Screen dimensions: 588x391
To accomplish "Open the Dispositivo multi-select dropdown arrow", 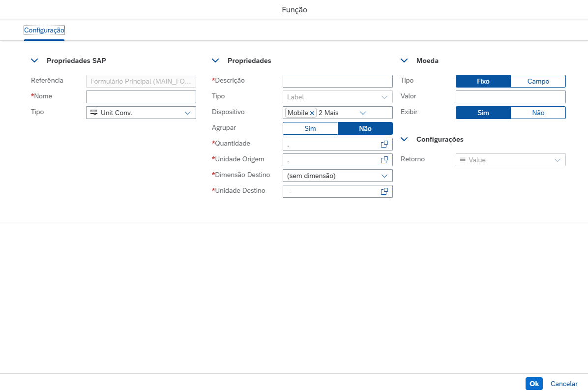I will pos(363,113).
